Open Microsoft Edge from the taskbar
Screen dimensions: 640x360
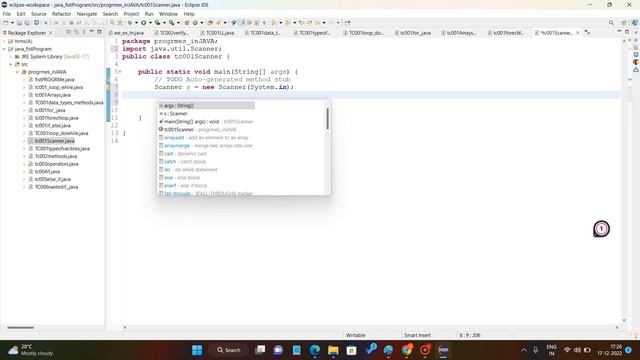click(315, 350)
